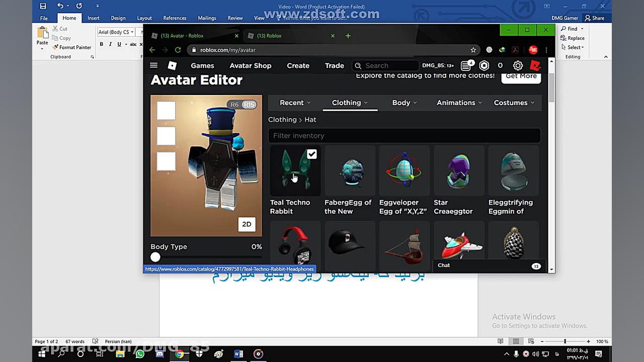Screen dimensions: 644x362
Task: Go back in the browser
Action: 152,50
